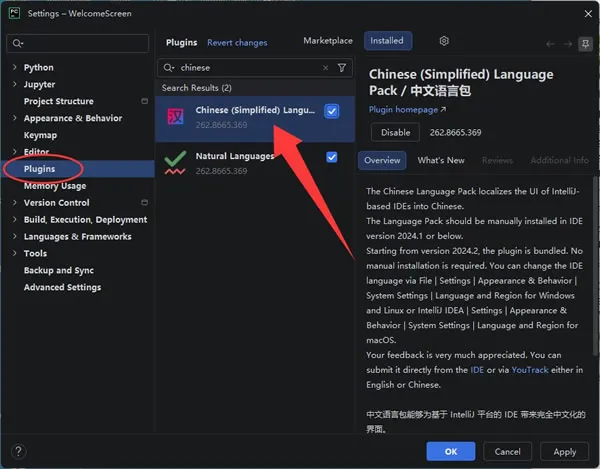This screenshot has height=469, width=600.
Task: Switch to the Installed tab
Action: [388, 41]
